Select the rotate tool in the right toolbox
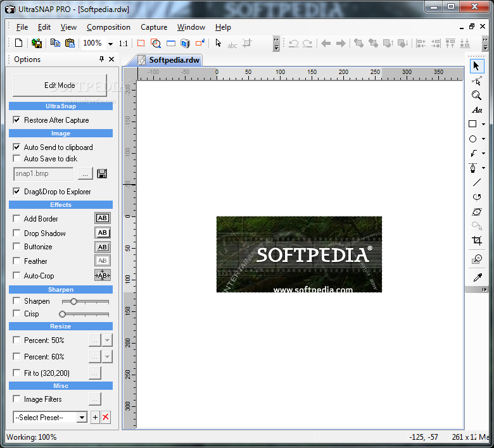This screenshot has height=448, width=494. point(477,197)
